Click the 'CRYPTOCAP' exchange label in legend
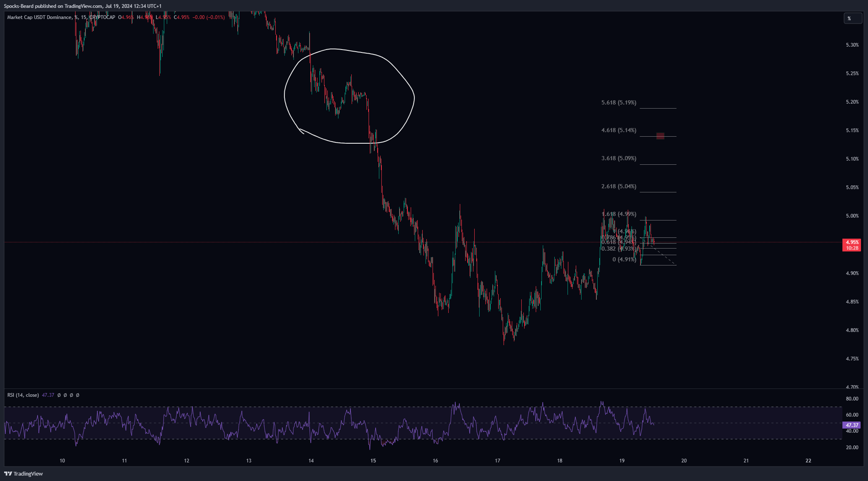 [102, 17]
